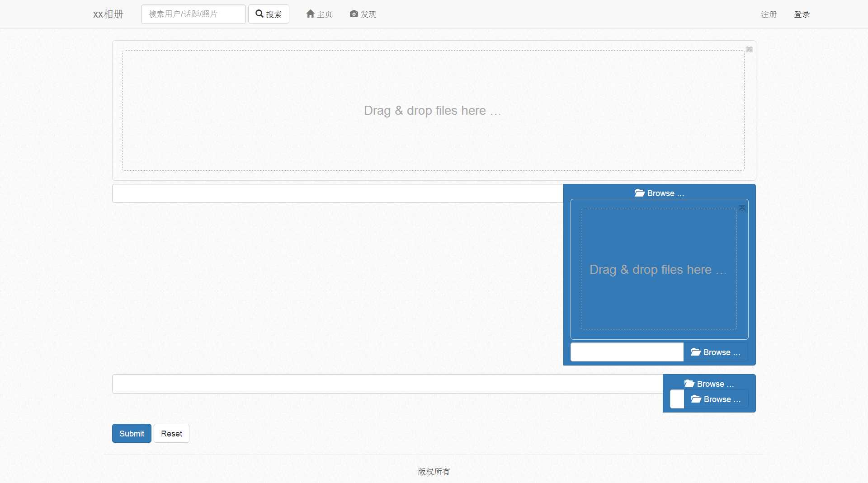The width and height of the screenshot is (868, 483).
Task: Click the white caption input inside the blue panel
Action: (627, 352)
